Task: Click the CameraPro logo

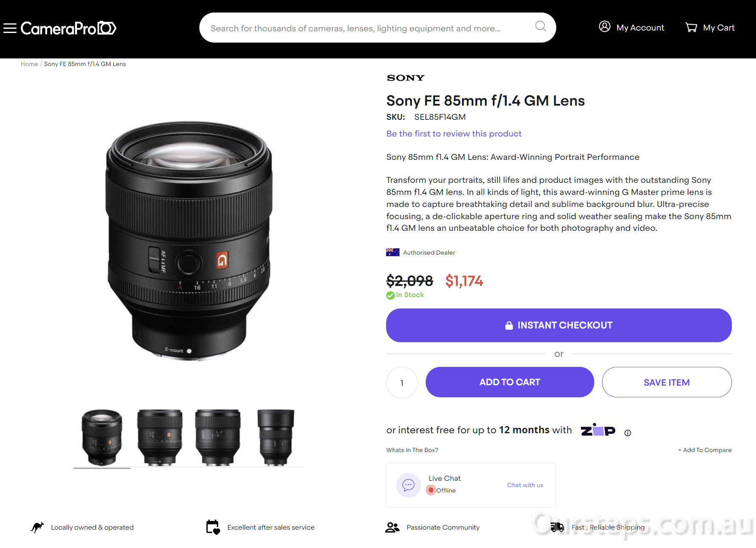Action: pyautogui.click(x=69, y=28)
